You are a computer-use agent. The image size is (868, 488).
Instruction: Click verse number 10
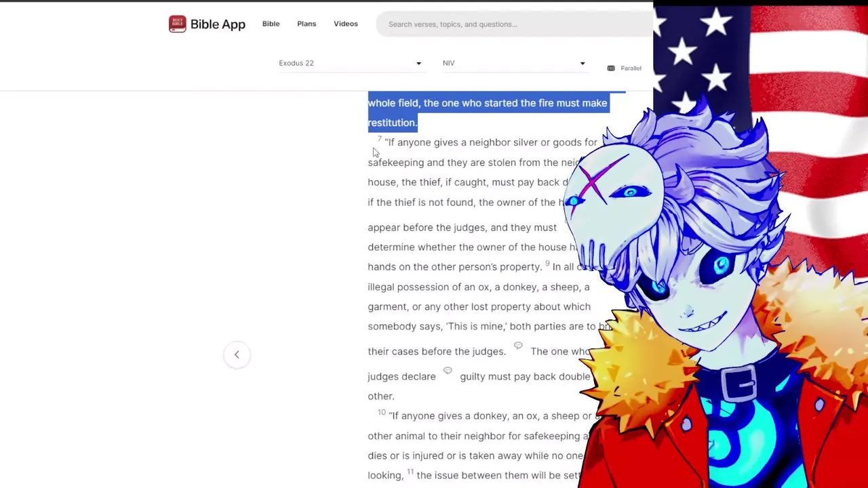[382, 412]
